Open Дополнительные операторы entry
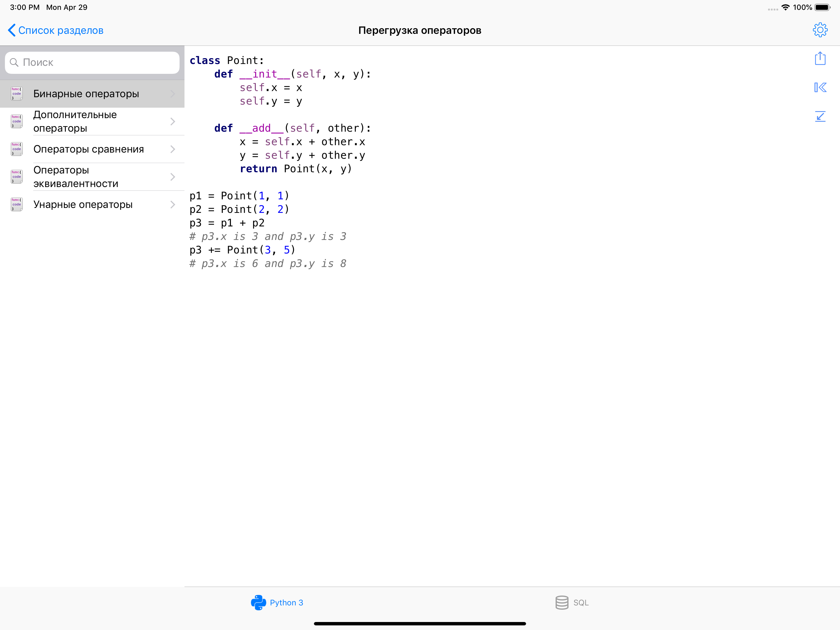 75,122
